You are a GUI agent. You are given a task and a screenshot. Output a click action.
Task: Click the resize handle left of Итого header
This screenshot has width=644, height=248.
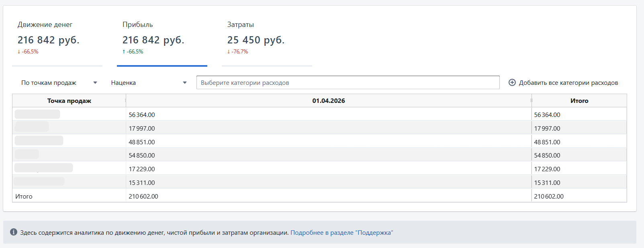531,100
